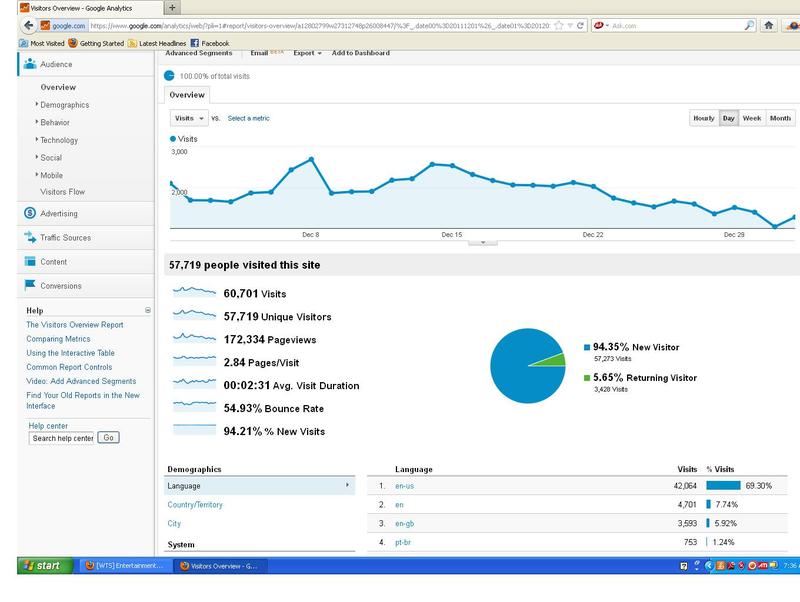Open the Export dropdown menu
Screen dimensions: 800x602
(x=307, y=53)
